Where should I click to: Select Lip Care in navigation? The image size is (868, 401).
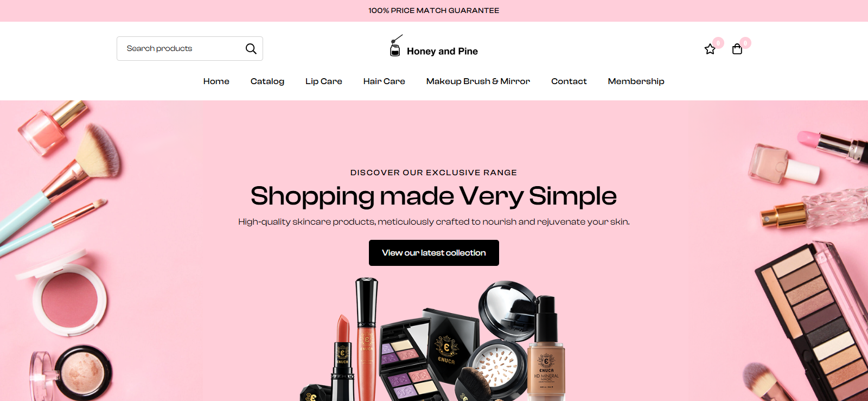[x=324, y=81]
